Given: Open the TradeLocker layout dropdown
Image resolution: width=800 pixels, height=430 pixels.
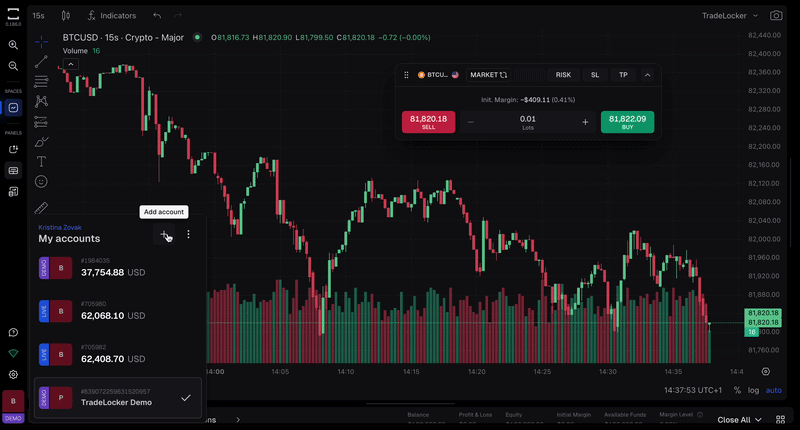Looking at the screenshot, I should point(730,16).
